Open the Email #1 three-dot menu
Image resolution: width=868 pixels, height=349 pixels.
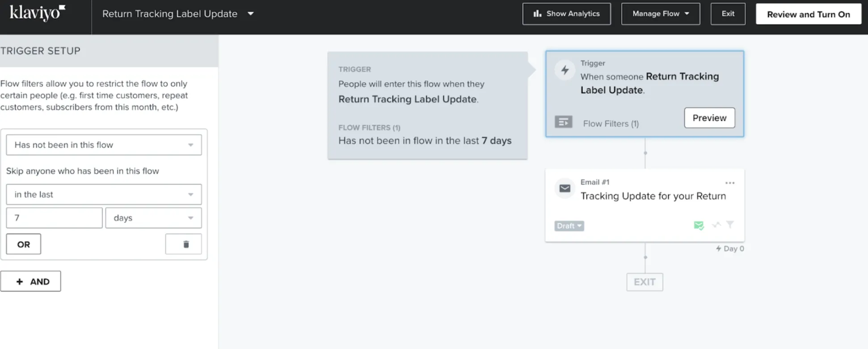pyautogui.click(x=730, y=183)
